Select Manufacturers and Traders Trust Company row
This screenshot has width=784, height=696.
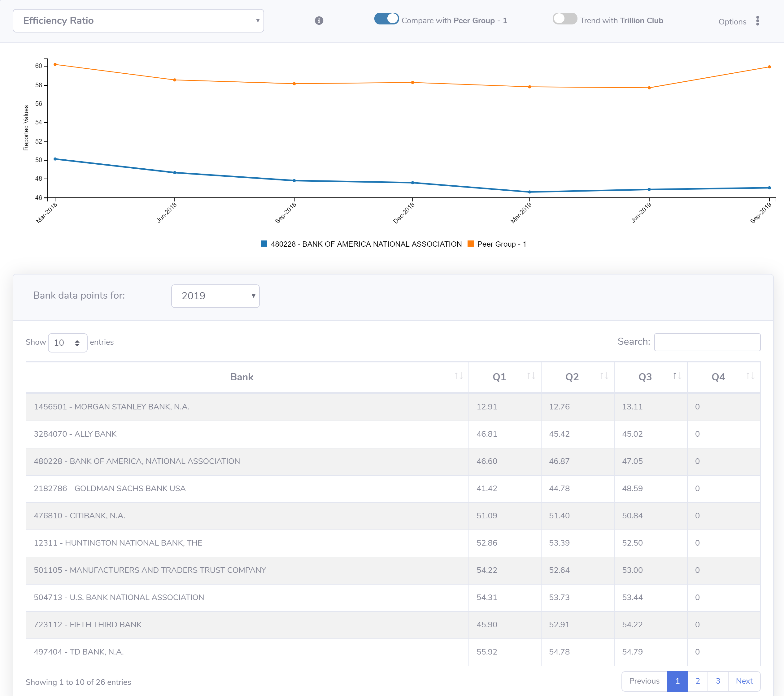[x=393, y=570]
